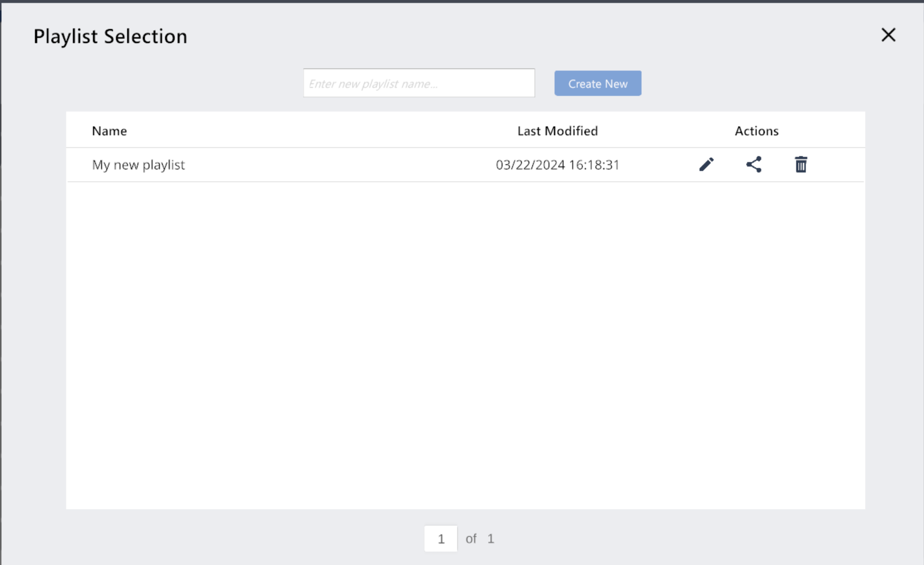924x565 pixels.
Task: Close the Playlist Selection dialog
Action: click(888, 35)
